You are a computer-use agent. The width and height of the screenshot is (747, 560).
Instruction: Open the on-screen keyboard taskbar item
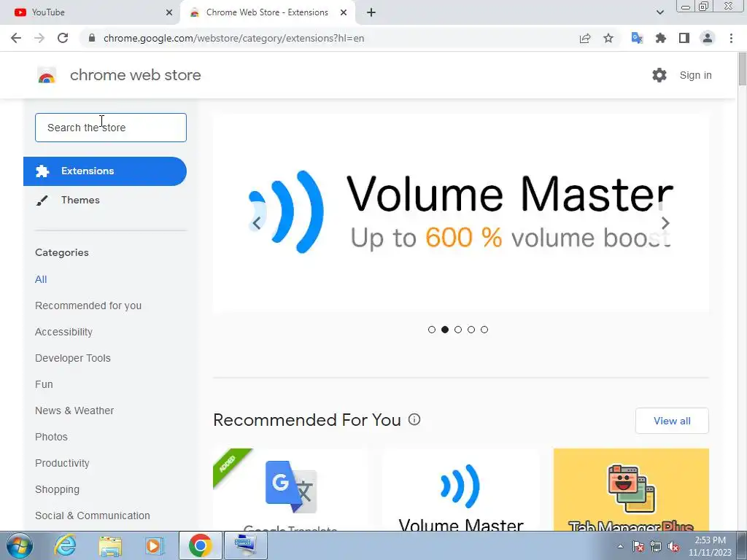pos(245,545)
